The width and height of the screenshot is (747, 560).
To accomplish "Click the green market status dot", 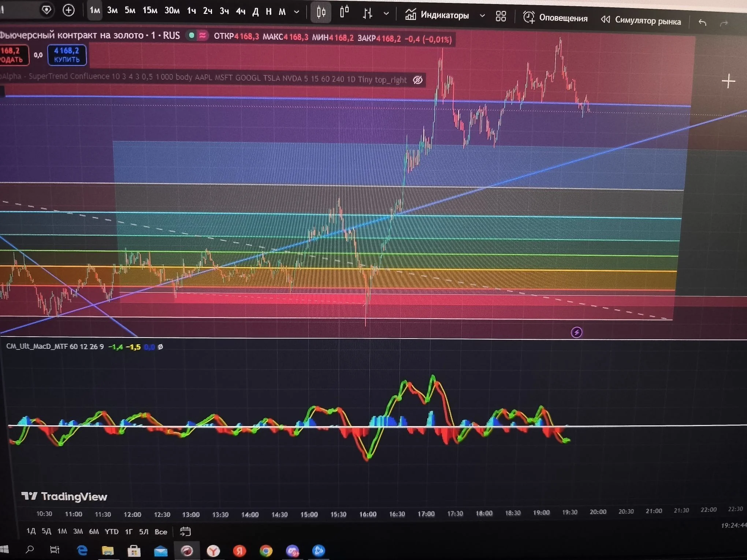I will 191,36.
